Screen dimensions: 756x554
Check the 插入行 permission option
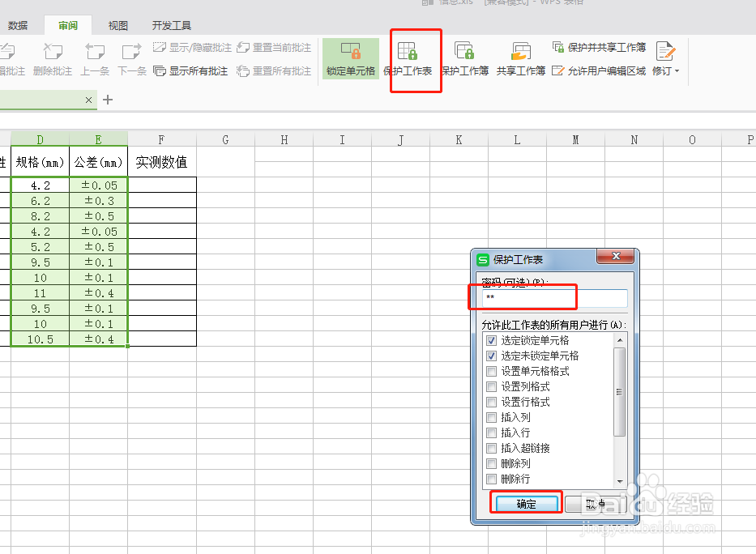click(x=492, y=433)
